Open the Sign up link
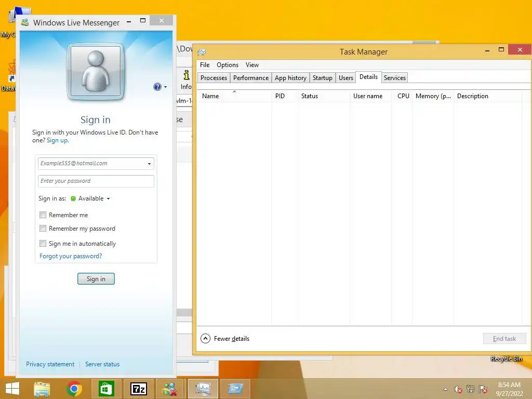The image size is (532, 399). [x=58, y=140]
